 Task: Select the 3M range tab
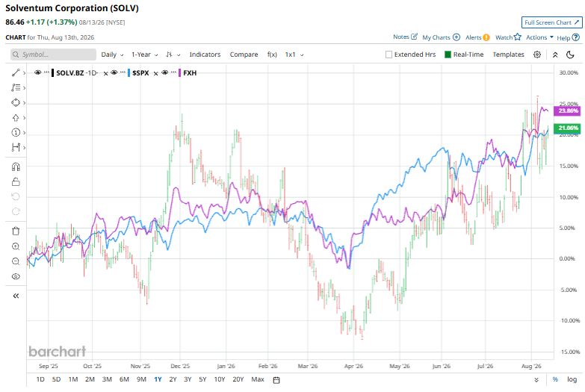107,379
